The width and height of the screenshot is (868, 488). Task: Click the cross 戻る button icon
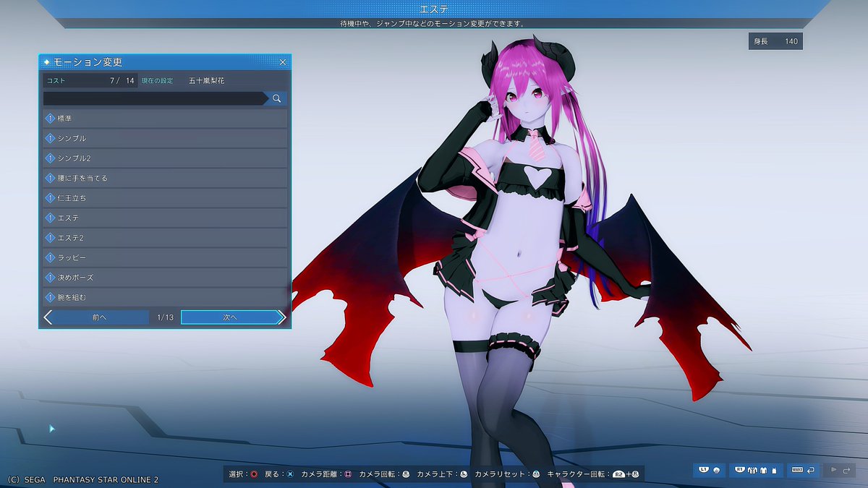289,474
